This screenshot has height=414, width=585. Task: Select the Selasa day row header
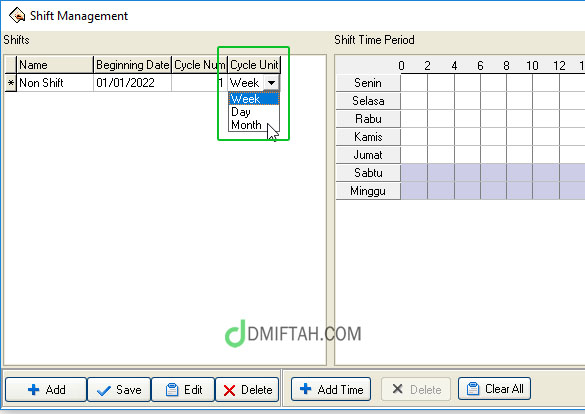(x=368, y=101)
